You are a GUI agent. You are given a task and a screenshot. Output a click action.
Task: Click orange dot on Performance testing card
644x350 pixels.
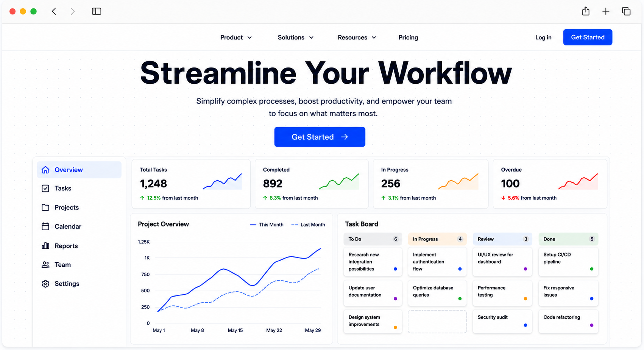(525, 298)
